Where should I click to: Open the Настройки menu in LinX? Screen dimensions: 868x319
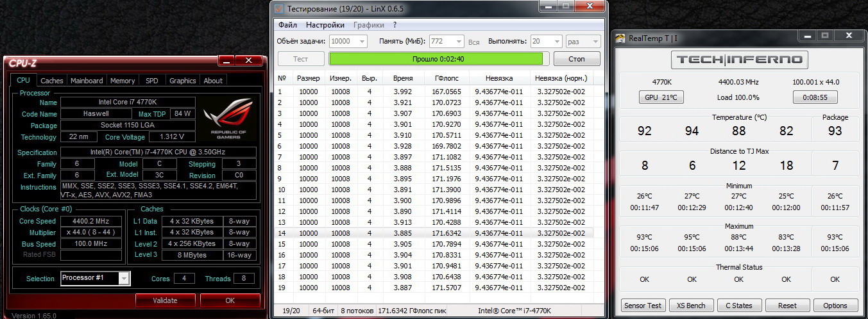click(325, 25)
